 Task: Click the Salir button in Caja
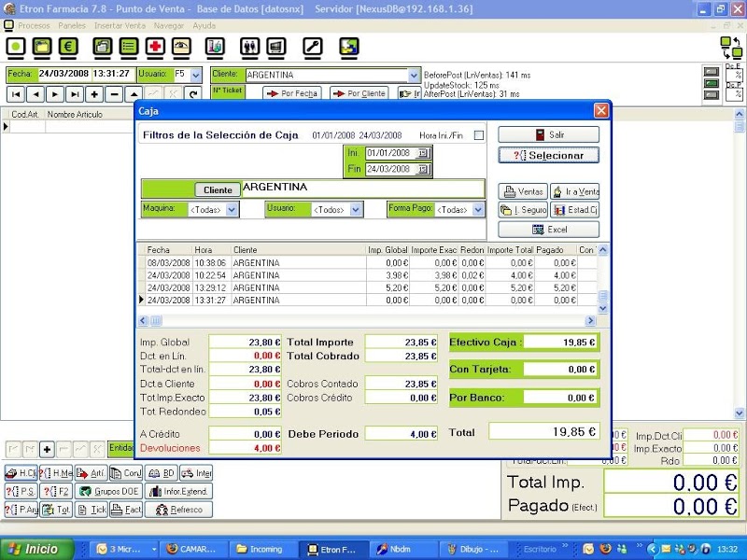[x=549, y=134]
